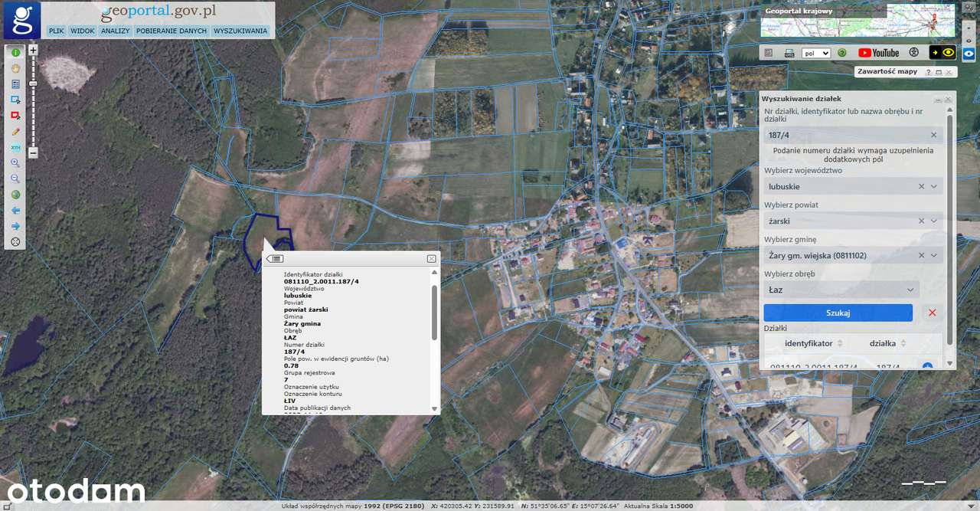Toggle the list icon in parcel popup
Viewport: 980px width, 511px height.
coord(275,259)
